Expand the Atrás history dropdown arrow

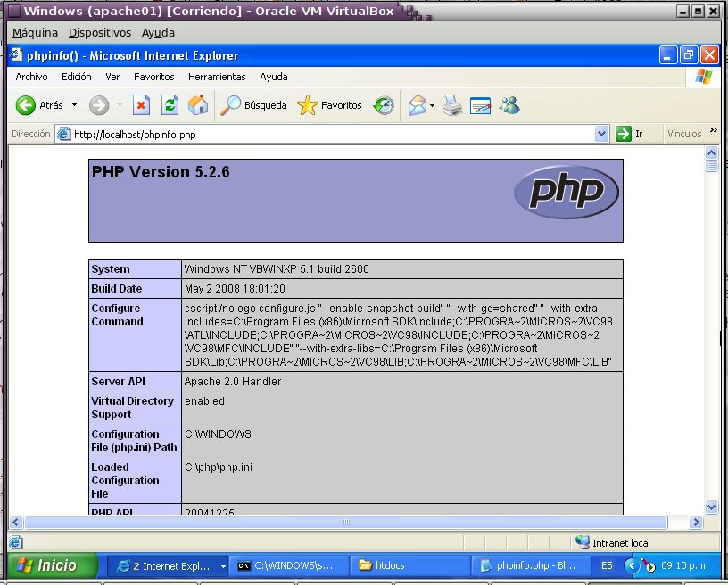74,105
